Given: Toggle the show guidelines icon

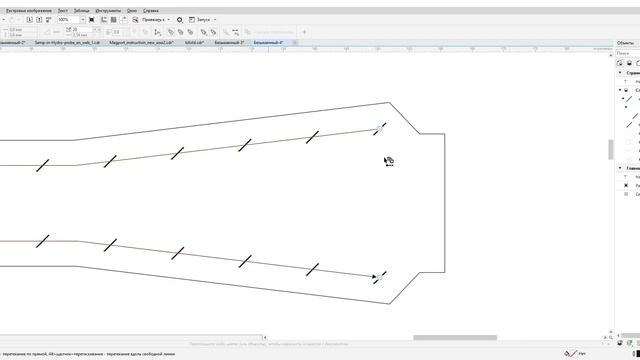Looking at the screenshot, I should click(x=123, y=20).
